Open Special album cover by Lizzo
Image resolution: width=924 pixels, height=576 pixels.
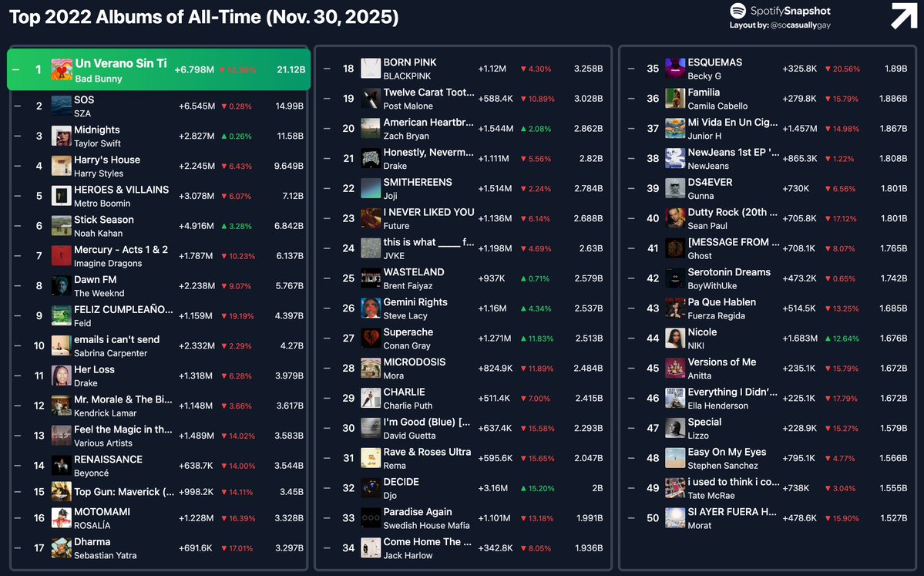click(x=675, y=428)
